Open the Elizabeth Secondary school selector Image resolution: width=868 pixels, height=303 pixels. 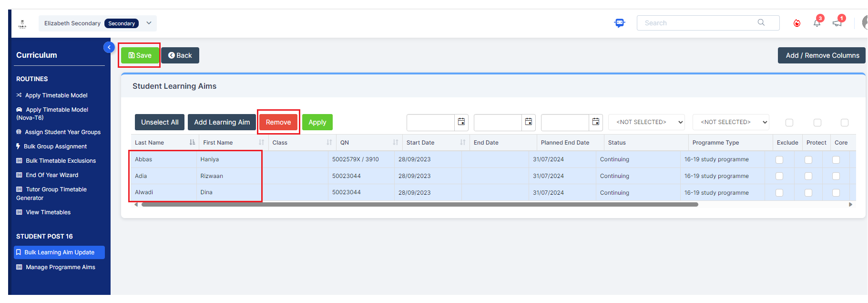(98, 23)
